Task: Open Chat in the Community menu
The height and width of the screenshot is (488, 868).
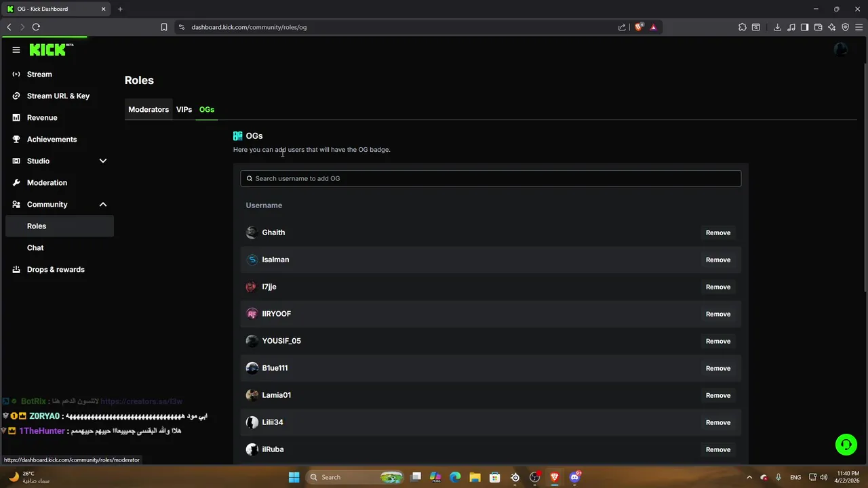Action: pos(60,247)
